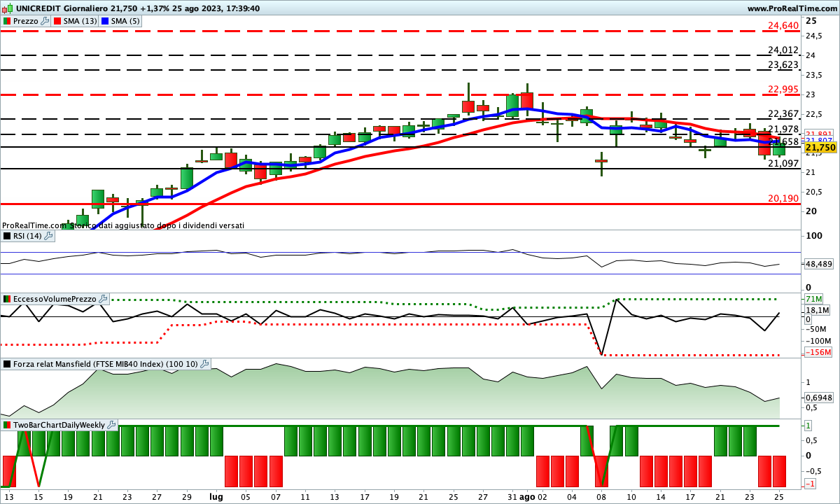Select the EccessoVolumePrezzo indicator label
Image resolution: width=840 pixels, height=504 pixels.
[55, 299]
